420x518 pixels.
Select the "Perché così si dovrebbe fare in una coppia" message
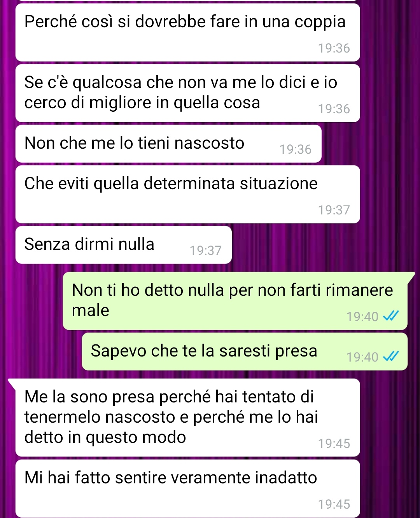tap(187, 32)
